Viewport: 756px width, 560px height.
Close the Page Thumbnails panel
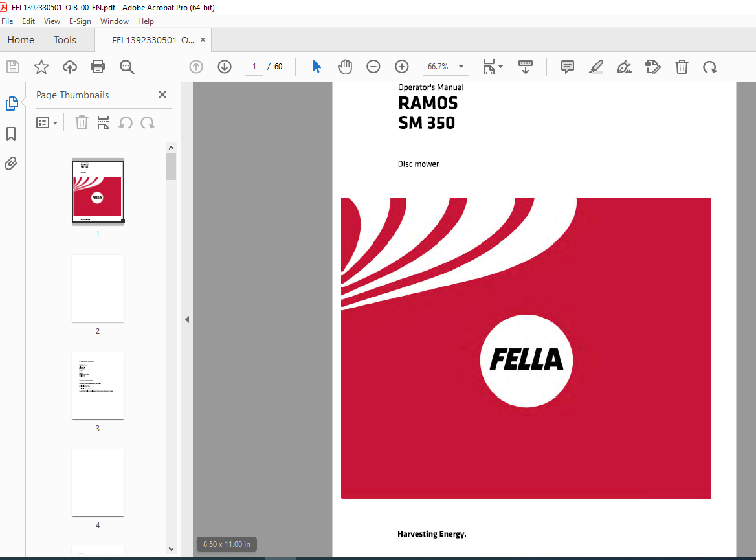(x=162, y=95)
